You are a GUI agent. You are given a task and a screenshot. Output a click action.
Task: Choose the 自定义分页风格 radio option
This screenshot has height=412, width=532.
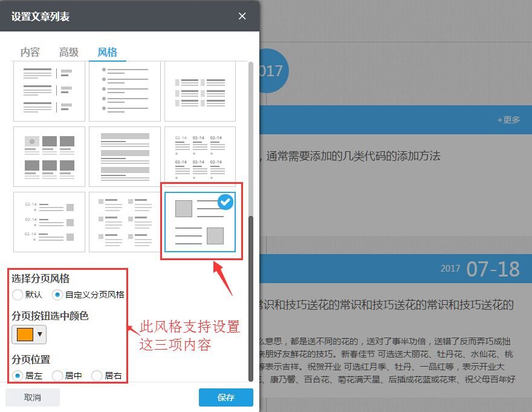click(x=57, y=295)
